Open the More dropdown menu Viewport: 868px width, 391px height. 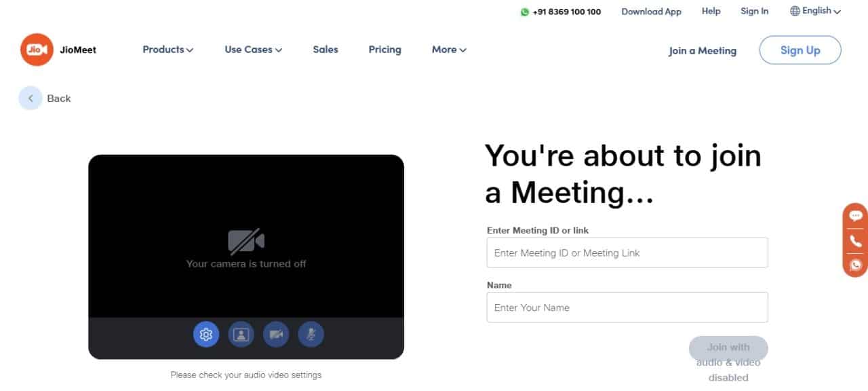[449, 50]
